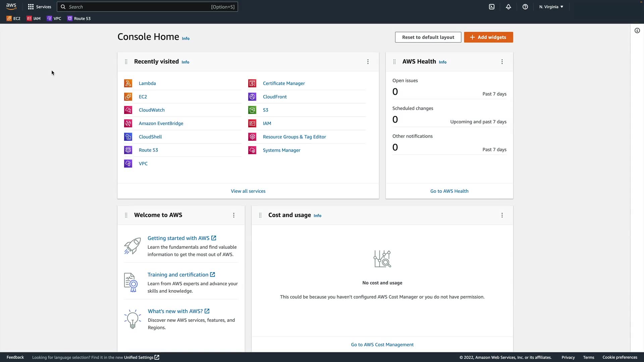Open Cost and usage widget options menu

point(502,215)
